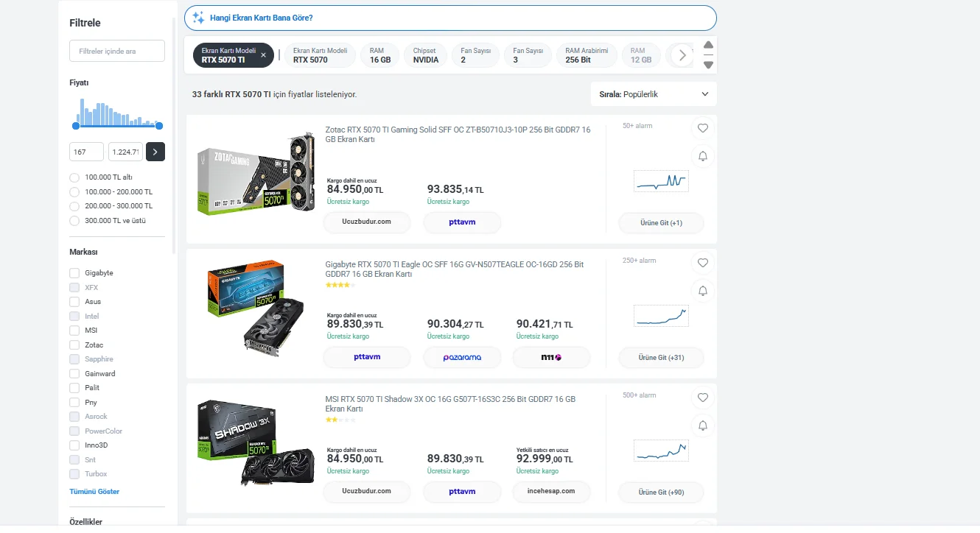The image size is (980, 533).
Task: Open incehesap.com offer for MSI Shadow
Action: (x=551, y=491)
